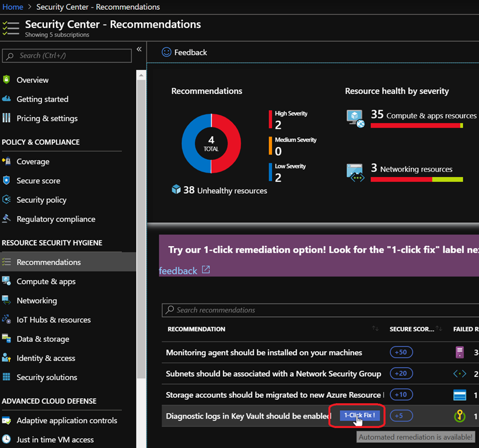Open the Home breadcrumb link
Image resolution: width=479 pixels, height=448 pixels.
(x=13, y=7)
